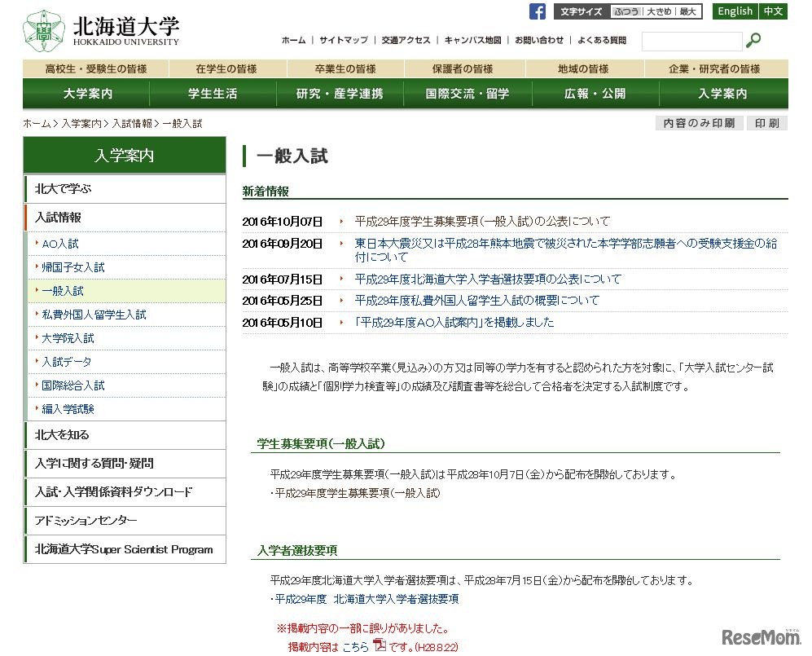The width and height of the screenshot is (812, 656).
Task: Open 研究・産学連携 main menu
Action: [x=340, y=93]
